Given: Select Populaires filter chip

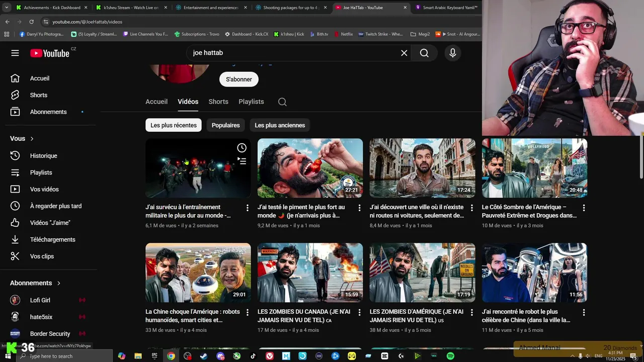Looking at the screenshot, I should [226, 125].
